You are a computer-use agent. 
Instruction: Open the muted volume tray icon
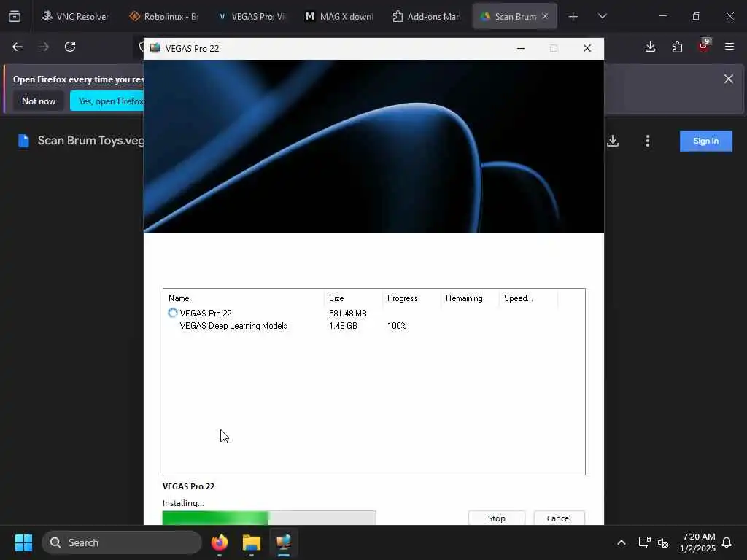tap(663, 542)
